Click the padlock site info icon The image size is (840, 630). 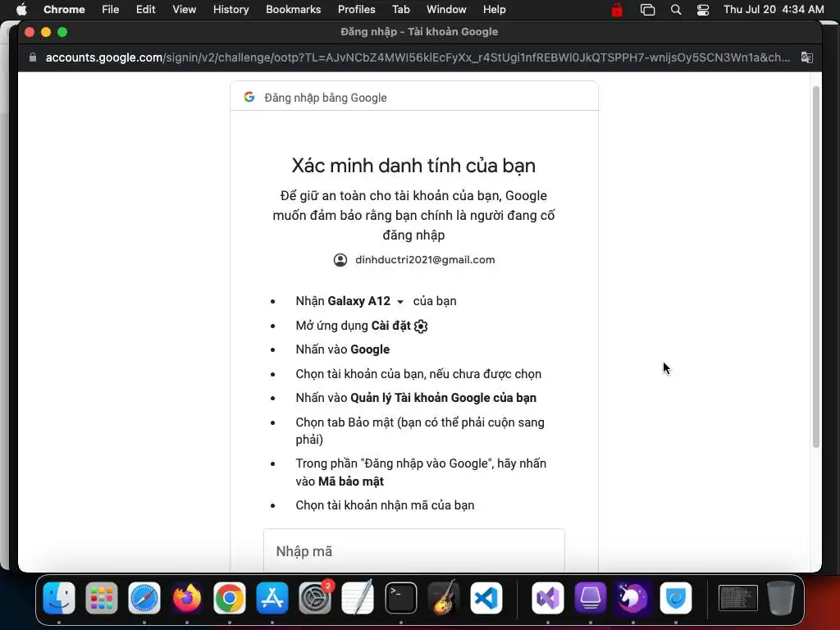[33, 57]
